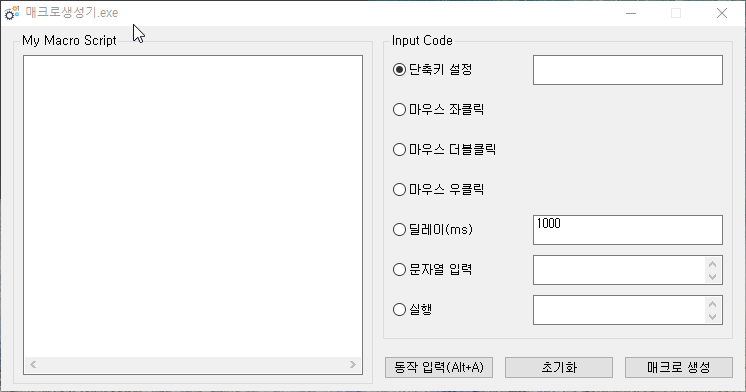Select the 실행 radio button

click(x=412, y=309)
